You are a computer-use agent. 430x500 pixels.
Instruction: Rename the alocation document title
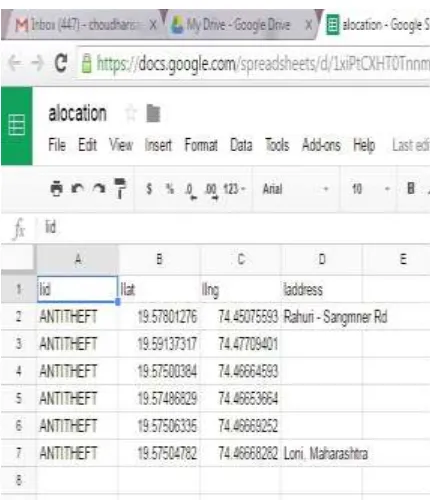77,113
